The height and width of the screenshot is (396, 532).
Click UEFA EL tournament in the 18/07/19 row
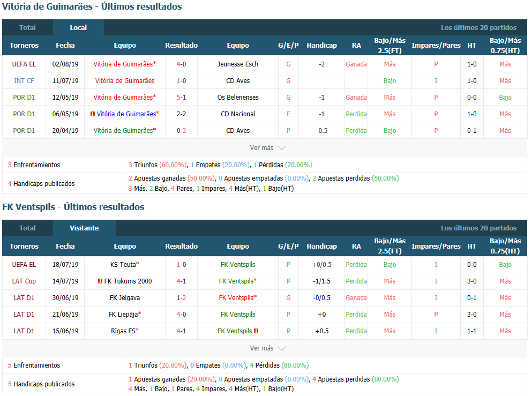pyautogui.click(x=24, y=265)
